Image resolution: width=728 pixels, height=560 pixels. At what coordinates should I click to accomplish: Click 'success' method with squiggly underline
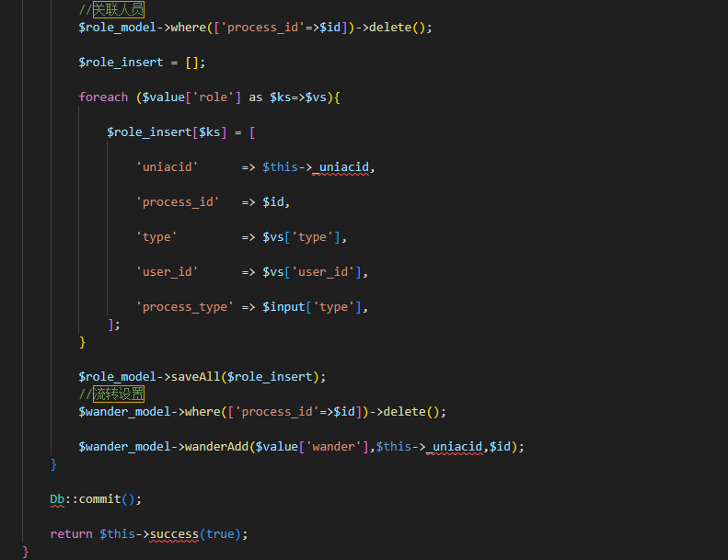(x=174, y=534)
